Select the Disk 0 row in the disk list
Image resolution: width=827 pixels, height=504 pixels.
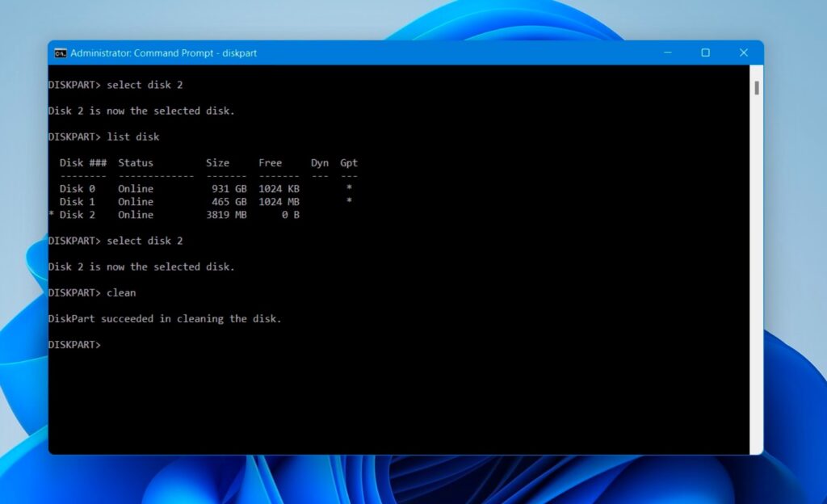click(77, 188)
